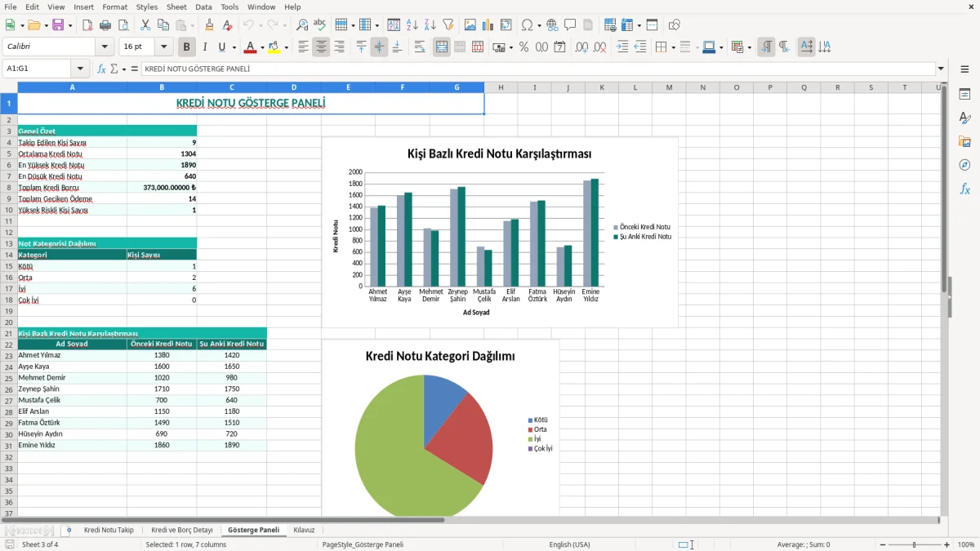Toggle Wrap Text
The image size is (980, 551).
[x=420, y=47]
